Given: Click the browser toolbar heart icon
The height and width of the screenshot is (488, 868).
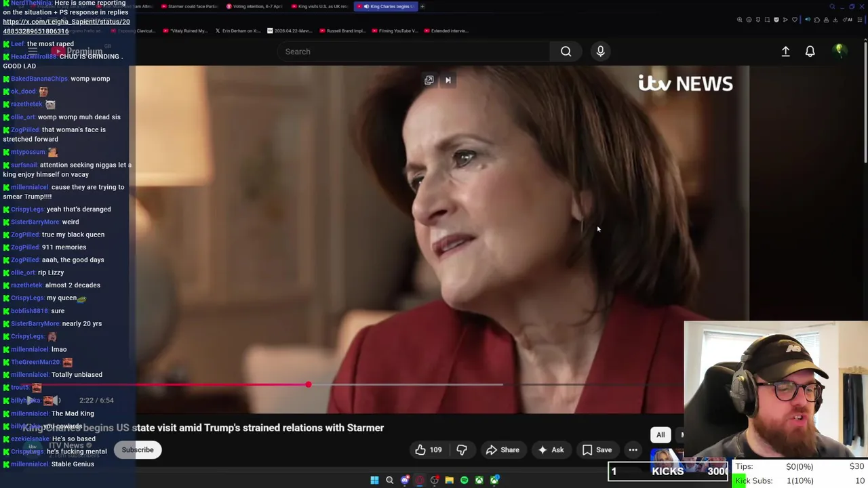Looking at the screenshot, I should 795,20.
